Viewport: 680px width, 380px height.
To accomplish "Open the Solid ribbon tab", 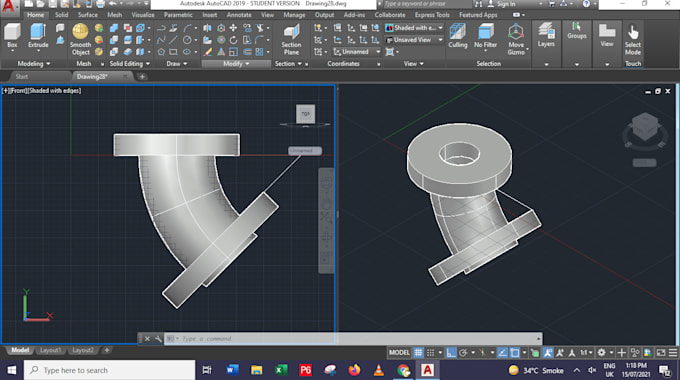I will [x=61, y=15].
